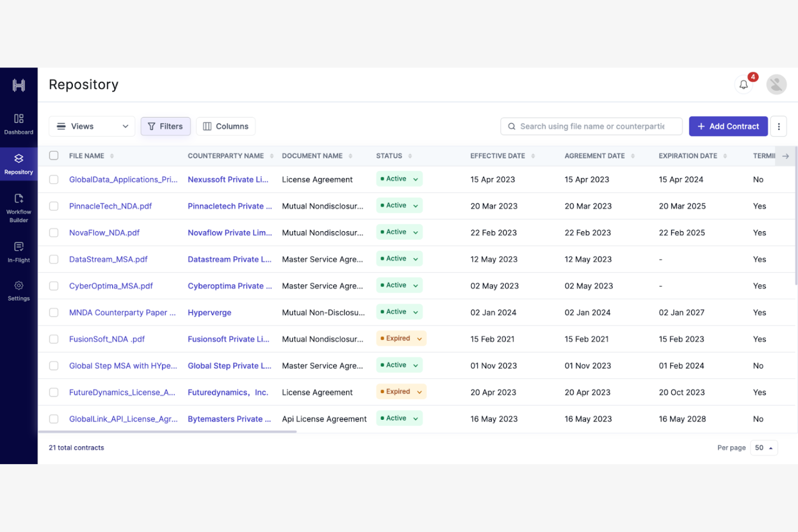This screenshot has height=532, width=798.
Task: Go to Workflow Builder in sidebar
Action: pyautogui.click(x=19, y=208)
